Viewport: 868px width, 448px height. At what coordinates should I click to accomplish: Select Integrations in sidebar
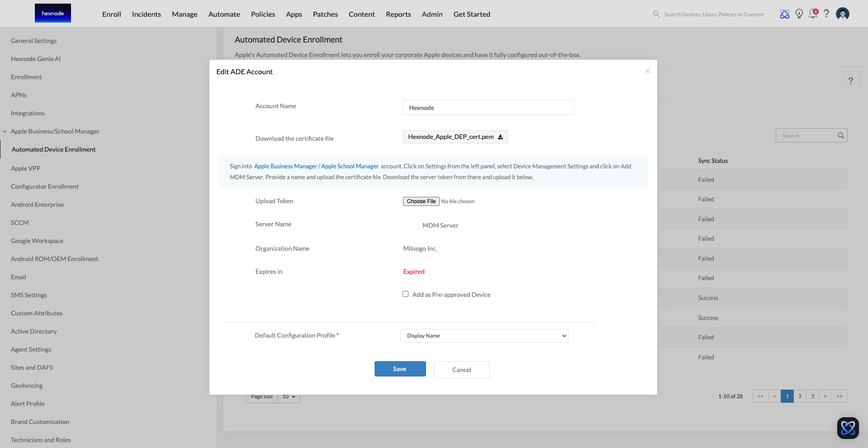tap(28, 113)
